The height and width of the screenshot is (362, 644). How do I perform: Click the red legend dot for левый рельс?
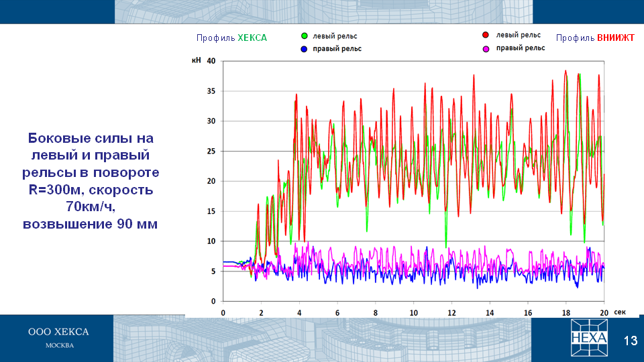point(486,36)
